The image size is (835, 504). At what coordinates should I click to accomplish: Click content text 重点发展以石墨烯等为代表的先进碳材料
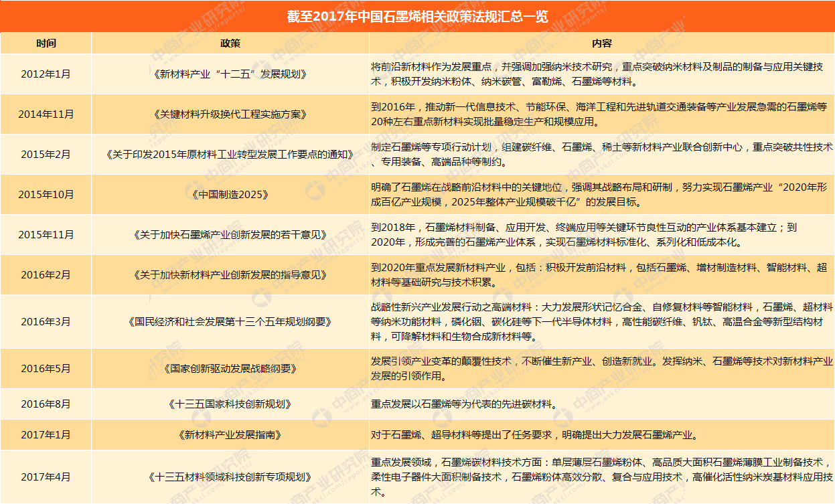pyautogui.click(x=464, y=404)
